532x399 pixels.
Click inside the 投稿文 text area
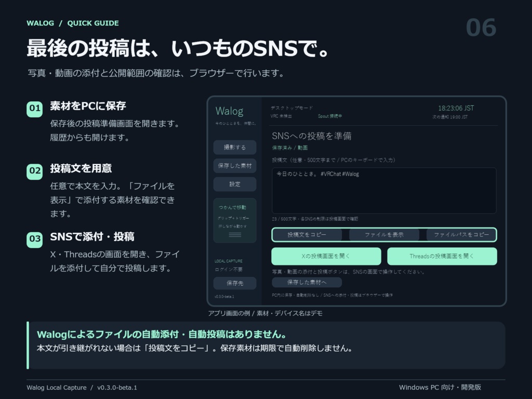[384, 191]
